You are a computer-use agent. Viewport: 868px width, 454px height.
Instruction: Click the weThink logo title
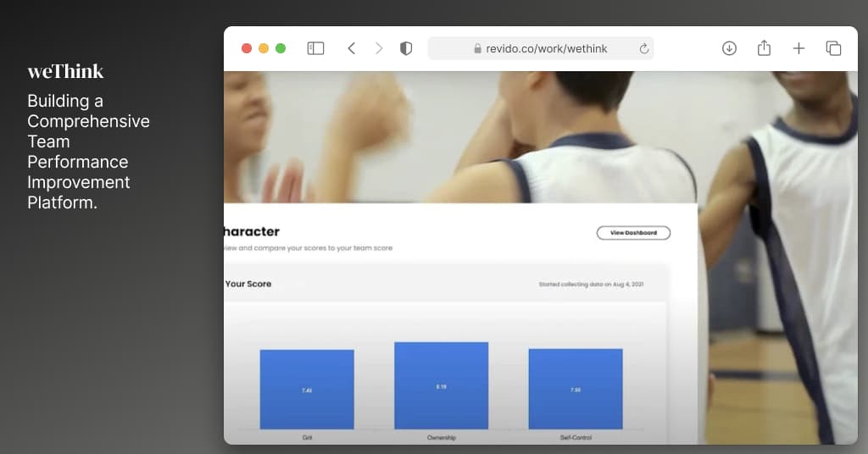pyautogui.click(x=65, y=71)
